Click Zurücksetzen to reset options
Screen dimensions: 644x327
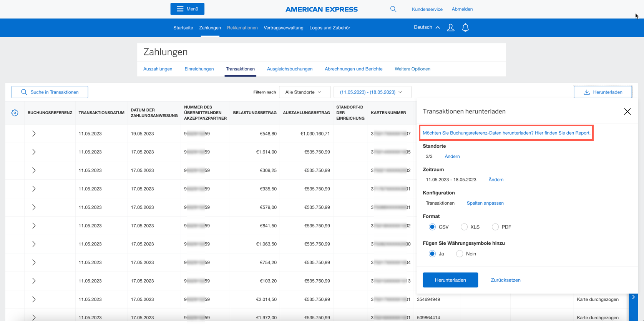506,280
